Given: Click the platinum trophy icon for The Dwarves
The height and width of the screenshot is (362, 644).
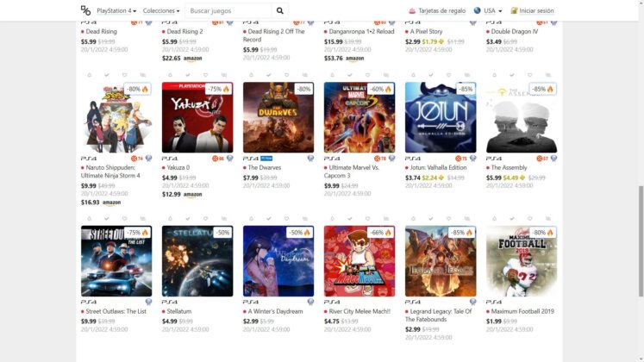Looking at the screenshot, I should (310, 159).
